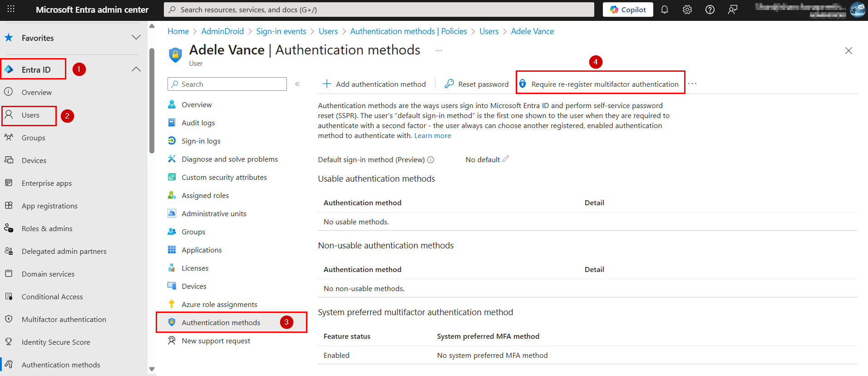Collapse the Entra ID section chevron

(x=136, y=69)
